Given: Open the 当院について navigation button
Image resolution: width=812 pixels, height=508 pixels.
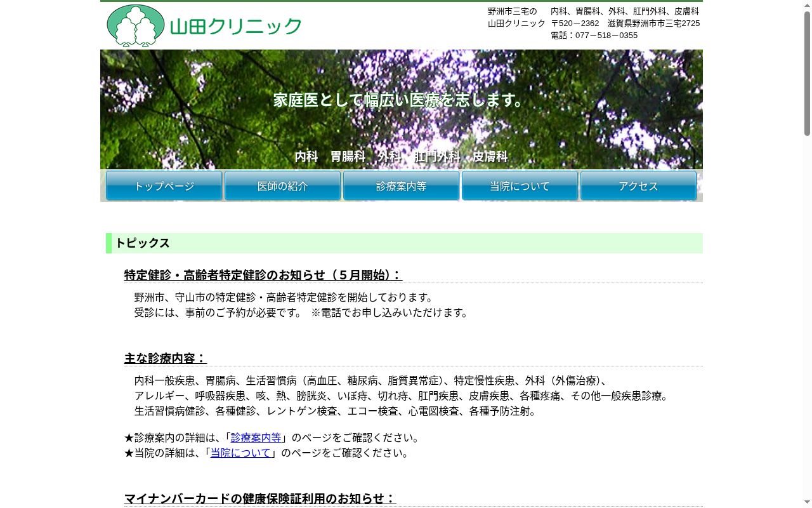Looking at the screenshot, I should [x=520, y=186].
